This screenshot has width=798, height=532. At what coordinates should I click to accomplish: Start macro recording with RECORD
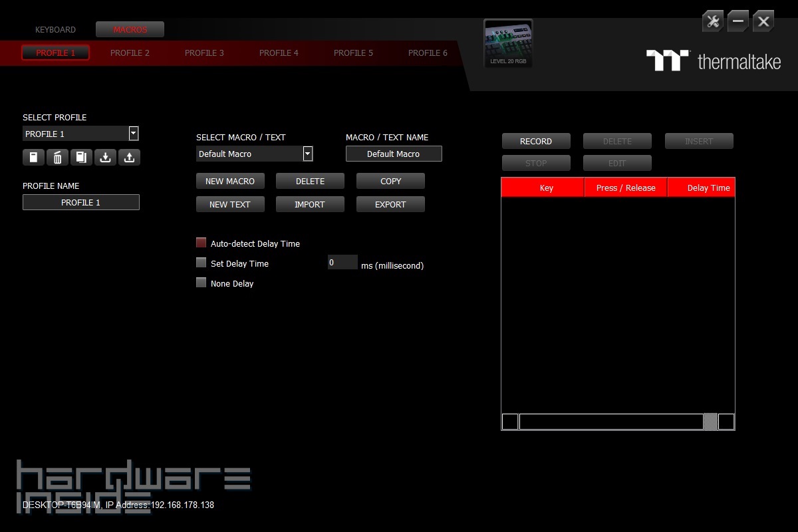tap(536, 141)
